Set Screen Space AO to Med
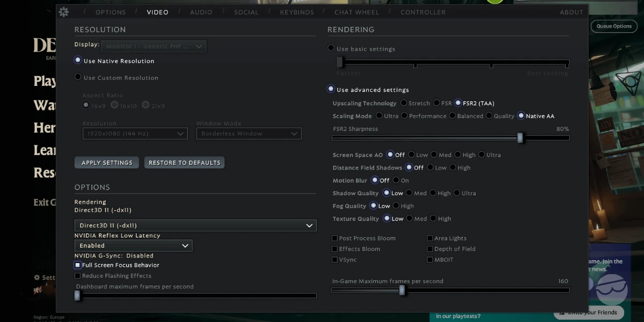644x322 pixels. (x=441, y=155)
